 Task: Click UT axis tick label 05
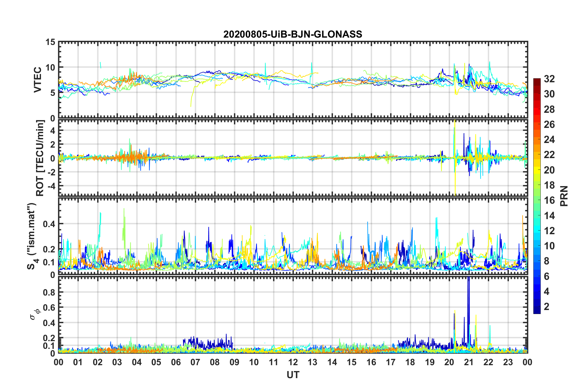(x=156, y=362)
